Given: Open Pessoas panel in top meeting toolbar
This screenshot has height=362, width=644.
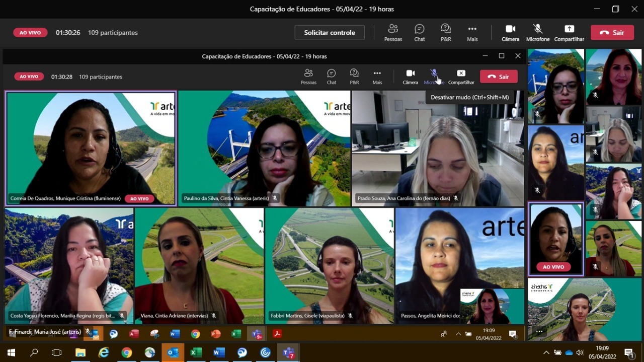Looking at the screenshot, I should pyautogui.click(x=393, y=32).
